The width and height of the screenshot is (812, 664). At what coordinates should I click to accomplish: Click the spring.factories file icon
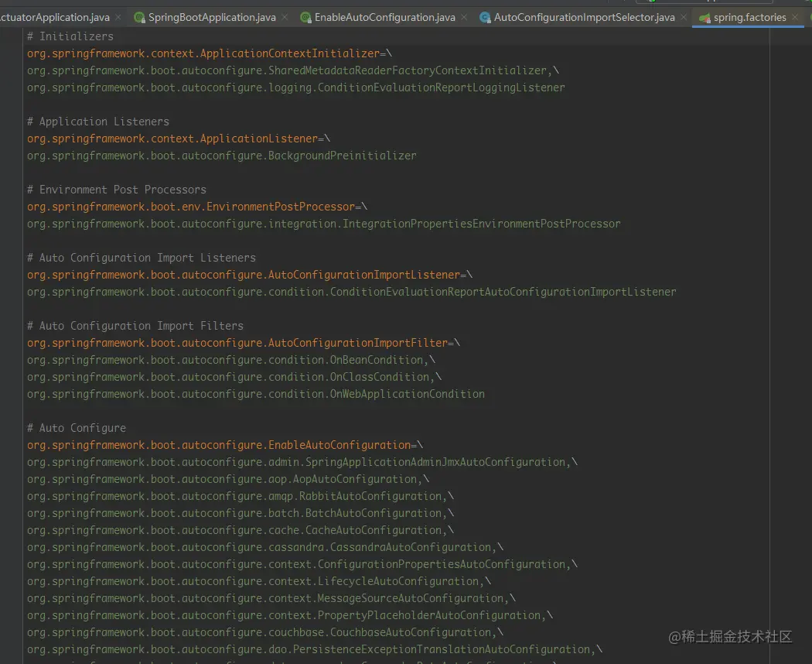pos(705,18)
